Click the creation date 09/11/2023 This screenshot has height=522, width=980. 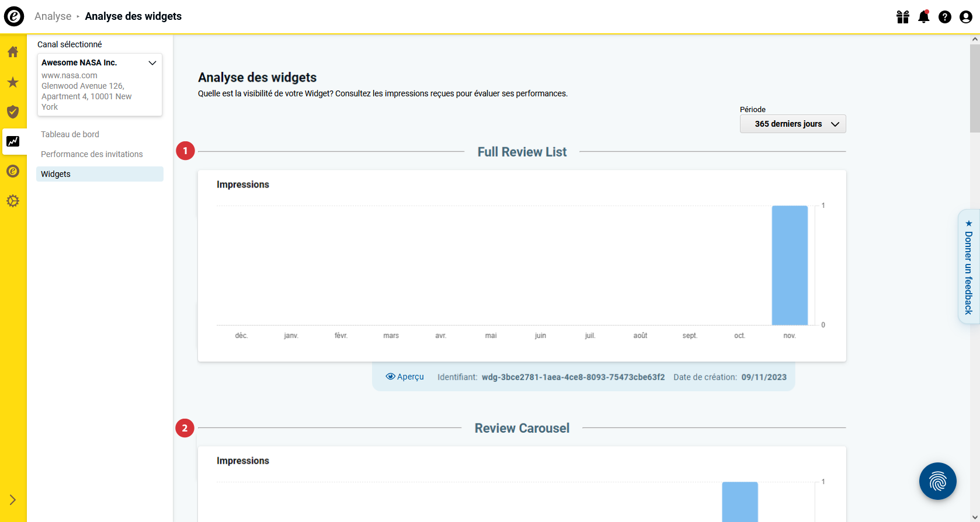[x=764, y=377]
